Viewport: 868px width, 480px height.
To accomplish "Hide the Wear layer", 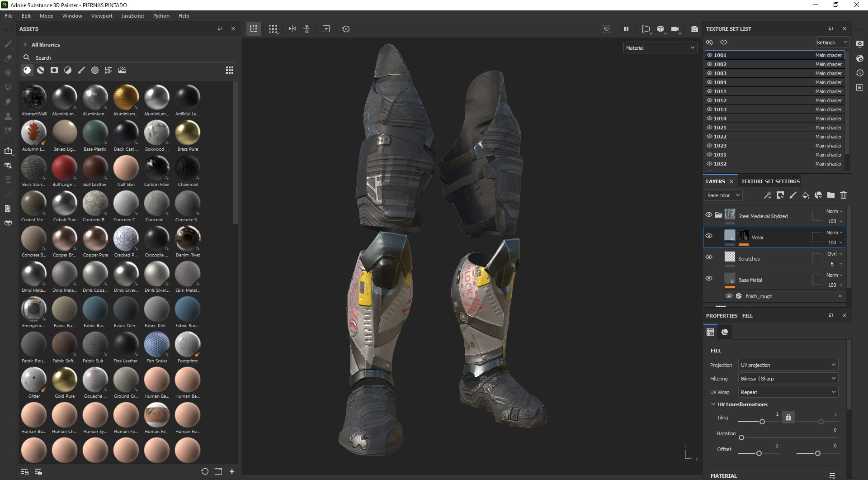I will point(709,236).
